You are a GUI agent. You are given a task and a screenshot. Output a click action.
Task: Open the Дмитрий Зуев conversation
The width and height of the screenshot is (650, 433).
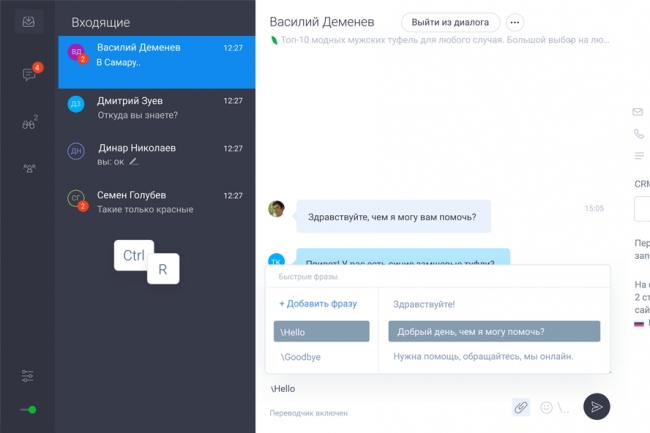click(x=157, y=108)
